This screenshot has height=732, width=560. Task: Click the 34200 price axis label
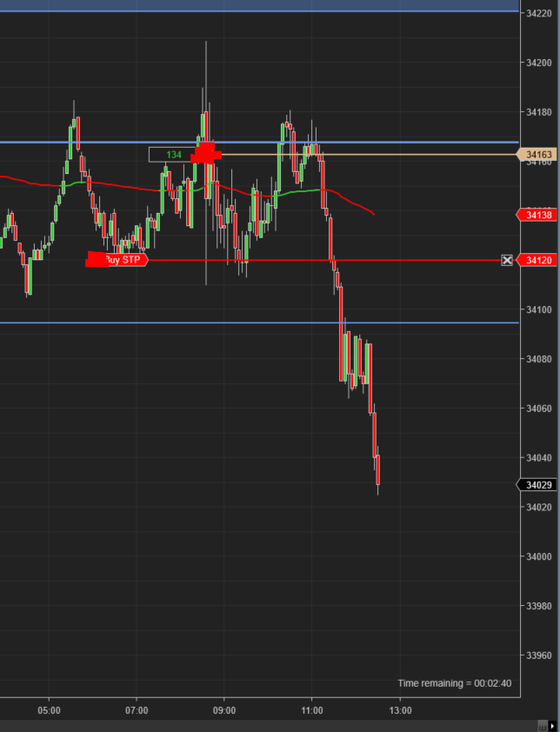tap(538, 63)
